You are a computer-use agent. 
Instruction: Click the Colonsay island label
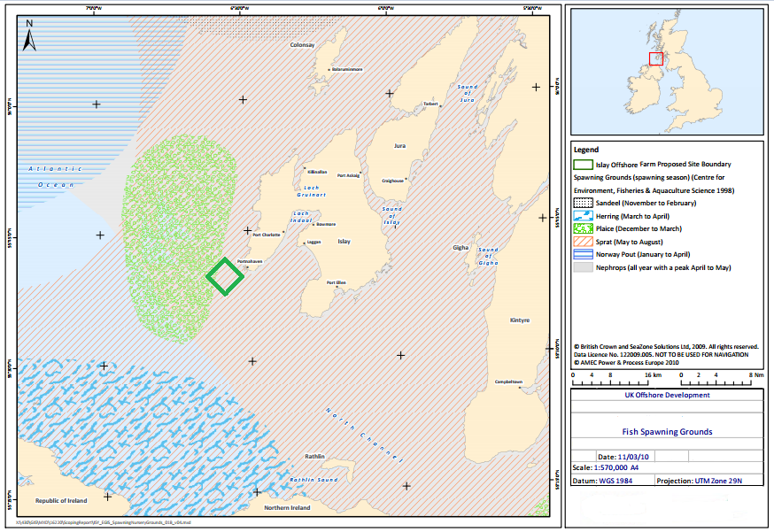[x=302, y=44]
